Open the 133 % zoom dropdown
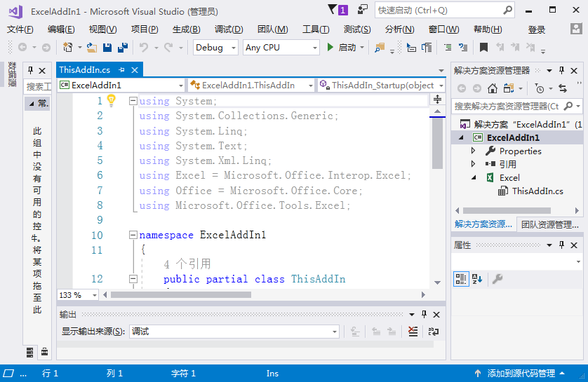The image size is (588, 382). (x=78, y=295)
